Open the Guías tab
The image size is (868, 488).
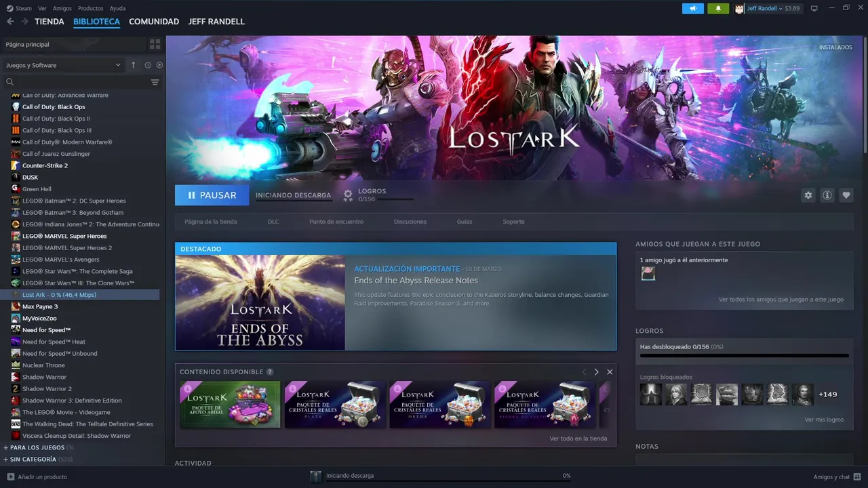tap(465, 222)
